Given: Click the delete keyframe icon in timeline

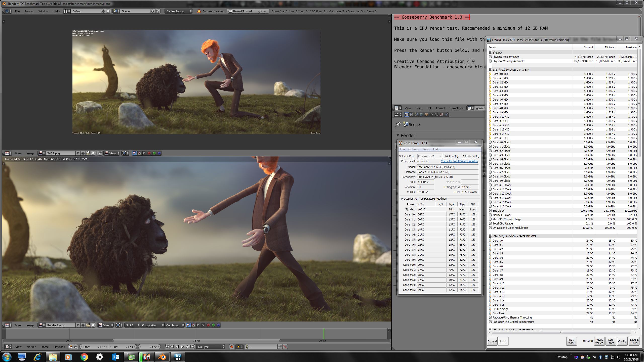Looking at the screenshot, I should (285, 347).
